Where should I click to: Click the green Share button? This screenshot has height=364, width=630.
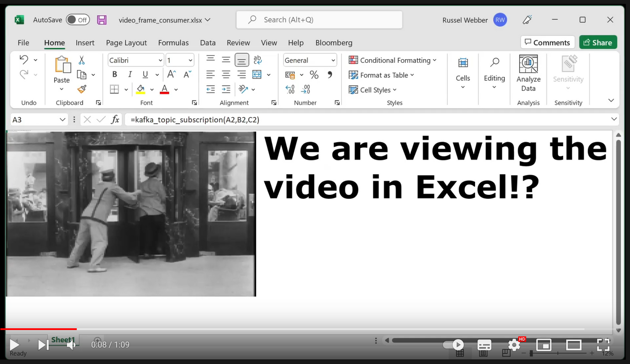tap(598, 42)
